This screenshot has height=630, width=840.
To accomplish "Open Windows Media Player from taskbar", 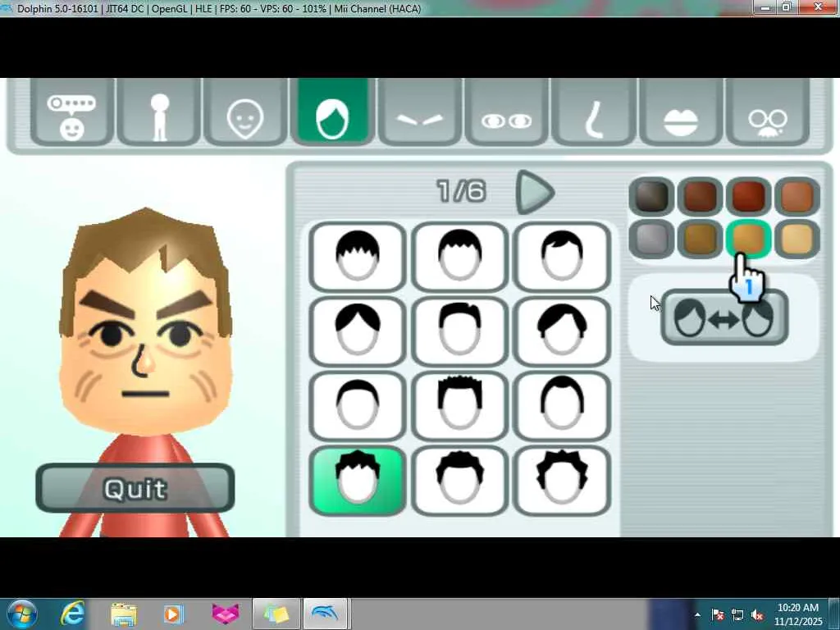I will pyautogui.click(x=173, y=614).
